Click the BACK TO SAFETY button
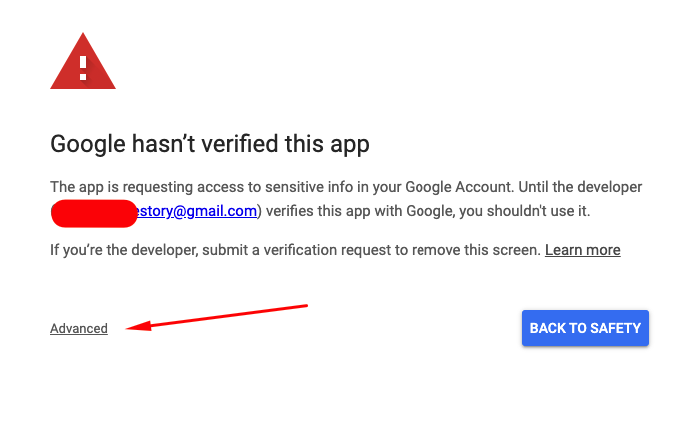 585,328
